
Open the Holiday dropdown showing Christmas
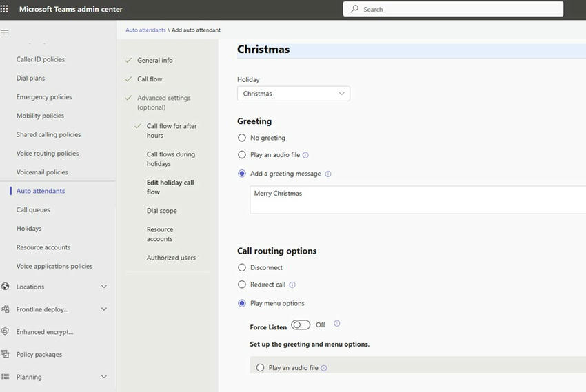[294, 94]
